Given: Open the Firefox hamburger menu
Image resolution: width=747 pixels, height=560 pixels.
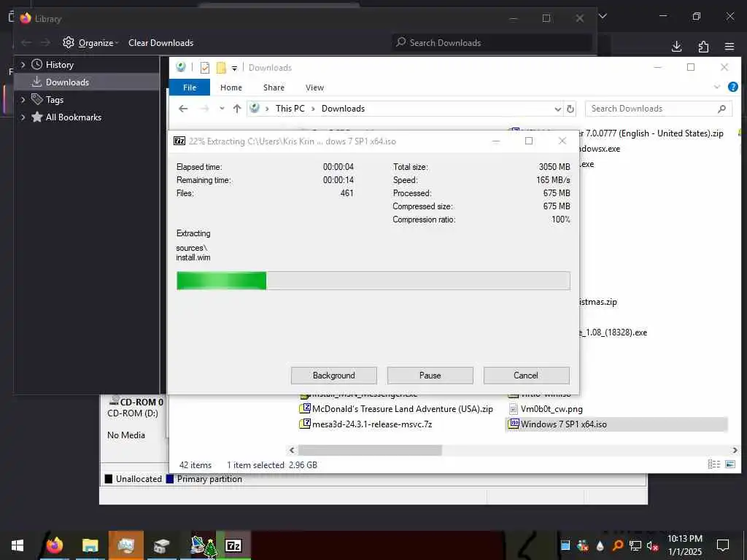Looking at the screenshot, I should coord(729,46).
